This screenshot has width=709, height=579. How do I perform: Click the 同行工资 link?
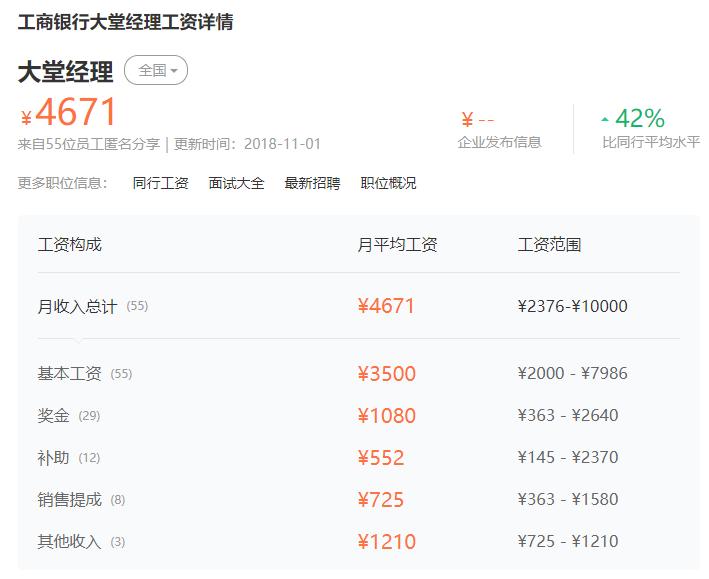(x=161, y=183)
